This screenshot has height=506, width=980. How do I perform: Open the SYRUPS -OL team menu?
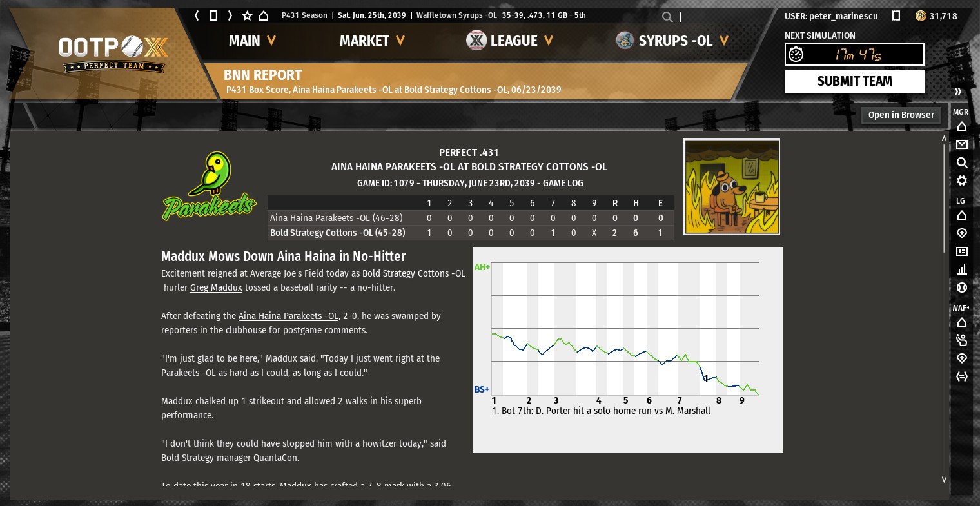pyautogui.click(x=672, y=41)
